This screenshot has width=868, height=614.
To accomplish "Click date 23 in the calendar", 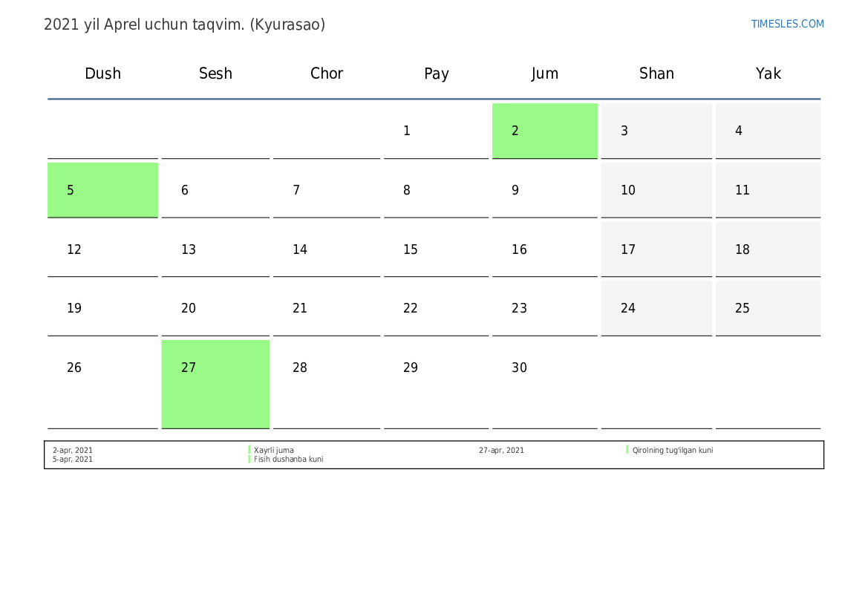I will [x=545, y=308].
